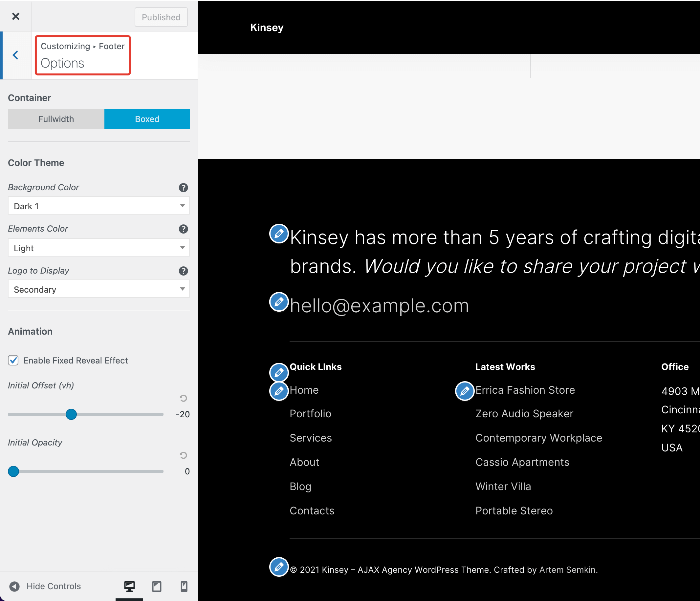Switch to tablet preview device icon
Image resolution: width=700 pixels, height=601 pixels.
pos(157,587)
